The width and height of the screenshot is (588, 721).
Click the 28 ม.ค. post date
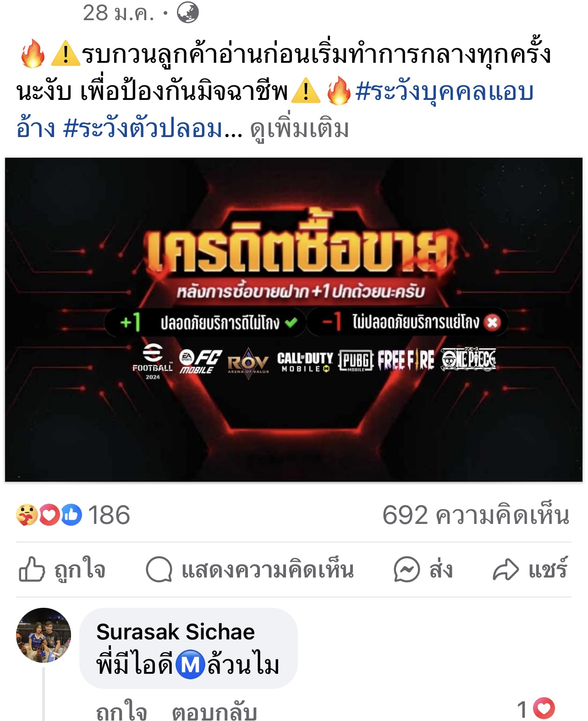(x=118, y=13)
